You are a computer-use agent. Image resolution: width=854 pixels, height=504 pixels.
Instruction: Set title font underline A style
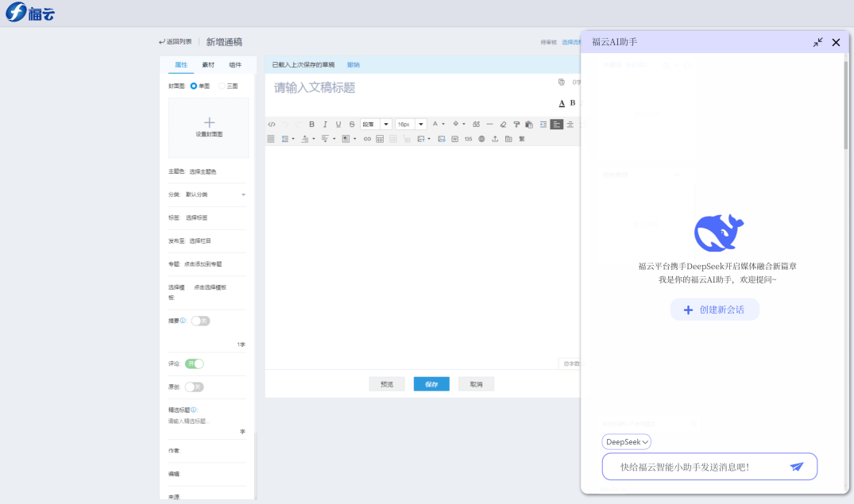click(562, 103)
